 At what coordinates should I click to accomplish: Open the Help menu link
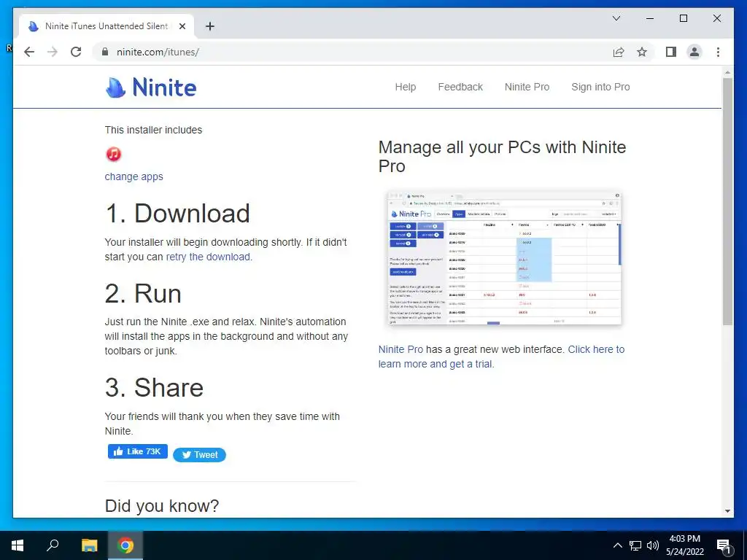click(x=406, y=87)
